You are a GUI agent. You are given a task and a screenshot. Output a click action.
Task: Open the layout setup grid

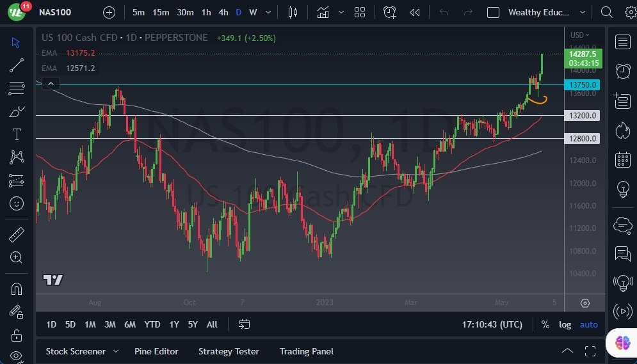(360, 13)
